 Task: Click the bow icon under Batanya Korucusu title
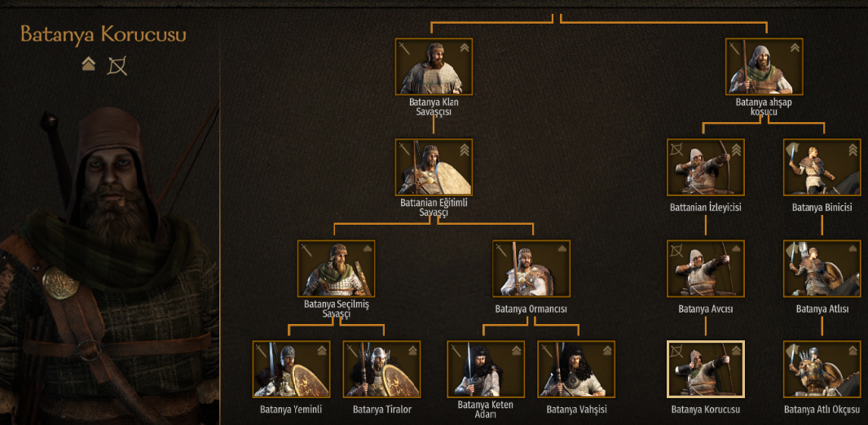coord(117,66)
